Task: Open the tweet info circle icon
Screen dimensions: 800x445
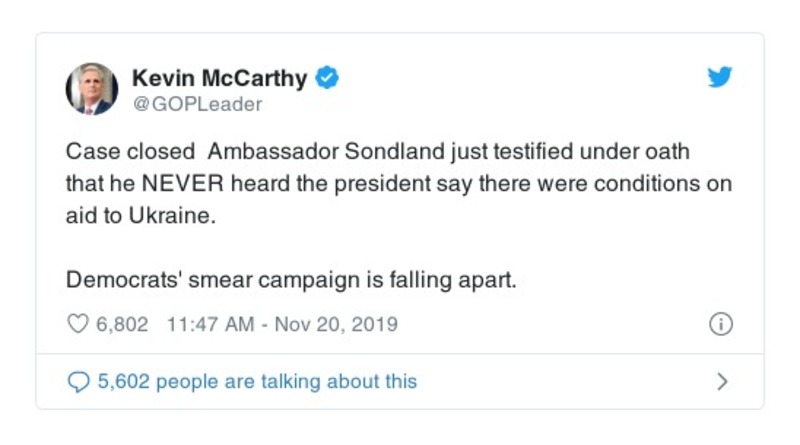Action: tap(720, 324)
